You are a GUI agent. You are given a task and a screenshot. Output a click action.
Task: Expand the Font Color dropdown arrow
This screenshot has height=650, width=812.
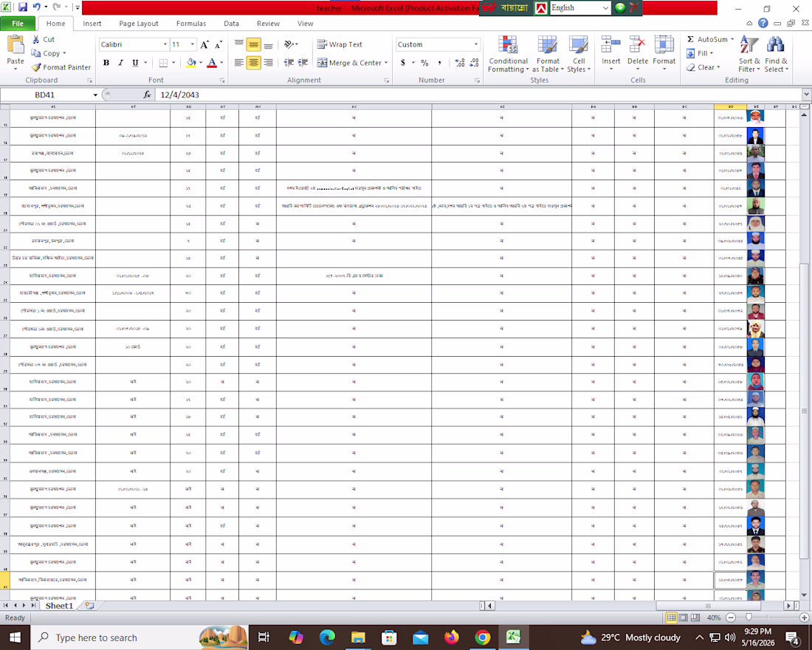[221, 63]
